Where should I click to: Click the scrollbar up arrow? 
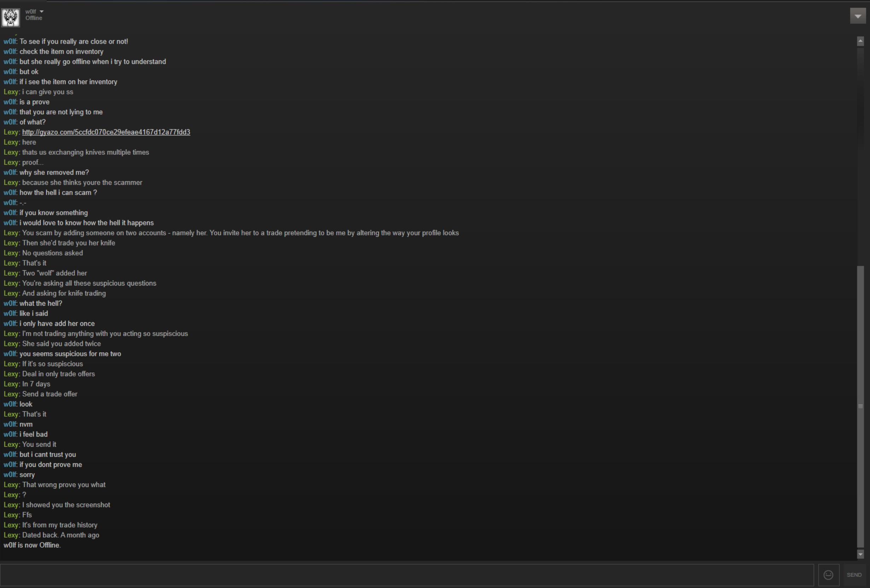pos(860,41)
